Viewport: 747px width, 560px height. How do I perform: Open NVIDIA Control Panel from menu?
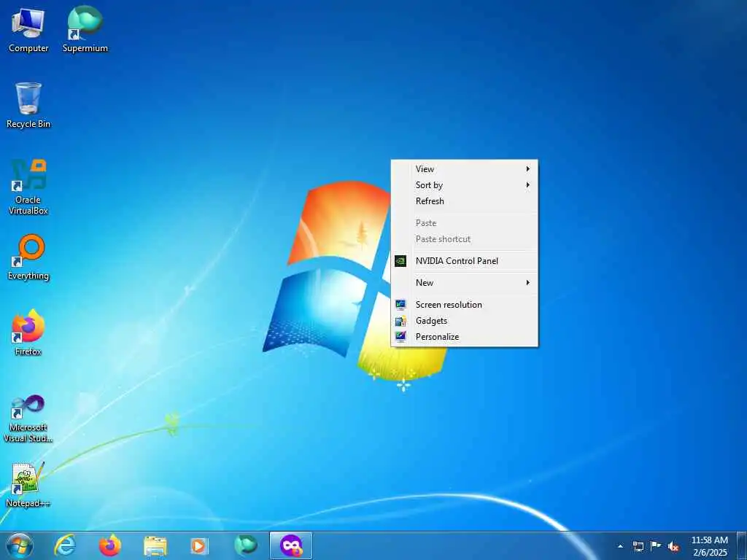point(465,261)
